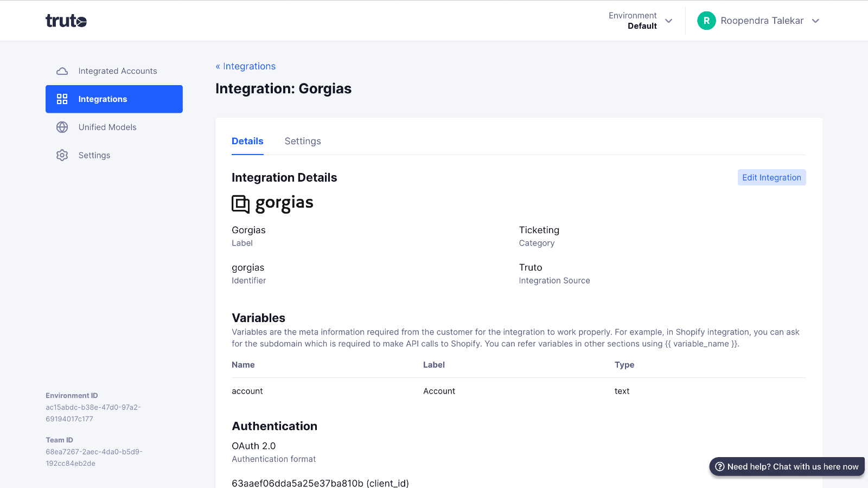Select the Details tab

(x=247, y=141)
